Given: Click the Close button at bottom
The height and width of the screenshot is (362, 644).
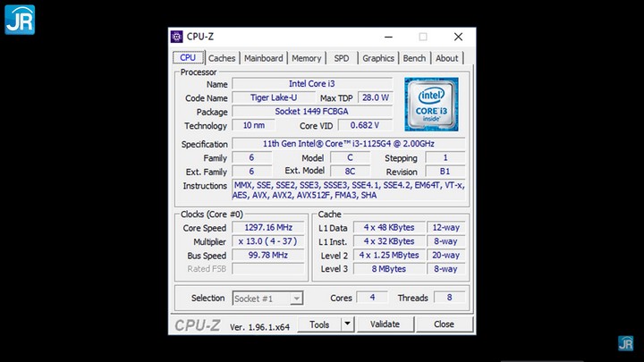Looking at the screenshot, I should (x=444, y=324).
